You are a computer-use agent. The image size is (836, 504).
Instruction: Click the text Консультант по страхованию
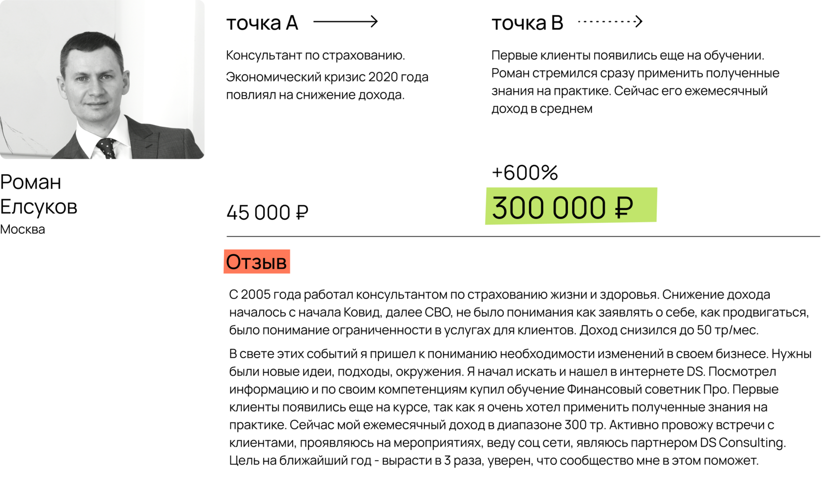(315, 55)
